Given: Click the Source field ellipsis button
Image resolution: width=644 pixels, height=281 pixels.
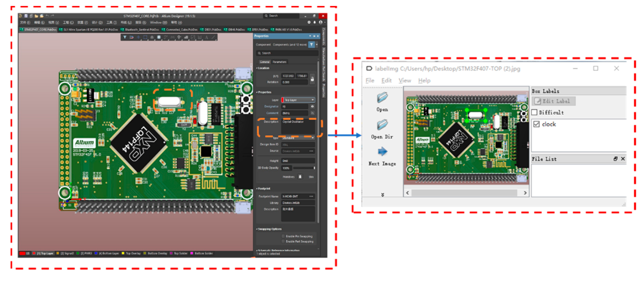Looking at the screenshot, I should (311, 151).
